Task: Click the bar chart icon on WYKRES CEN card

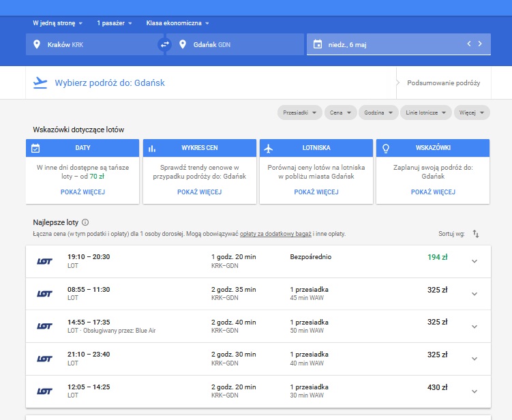Action: tap(152, 149)
